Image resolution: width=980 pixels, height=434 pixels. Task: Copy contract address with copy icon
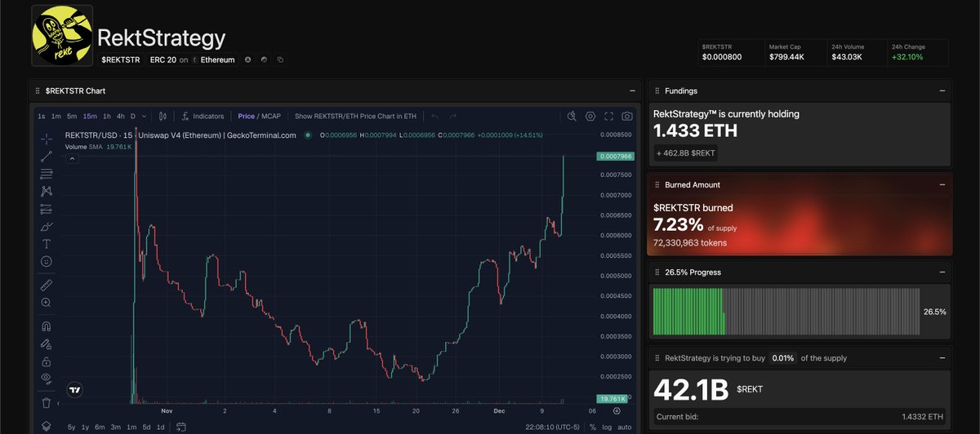(280, 60)
